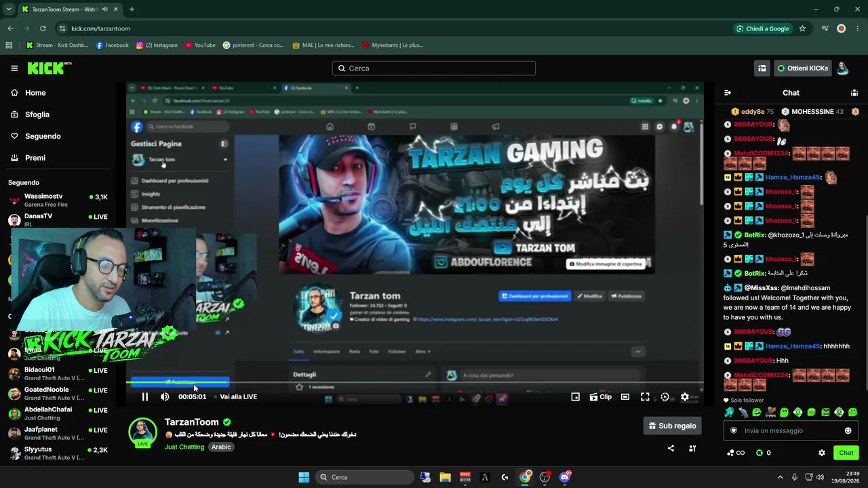Mute the stream player volume

pyautogui.click(x=165, y=396)
